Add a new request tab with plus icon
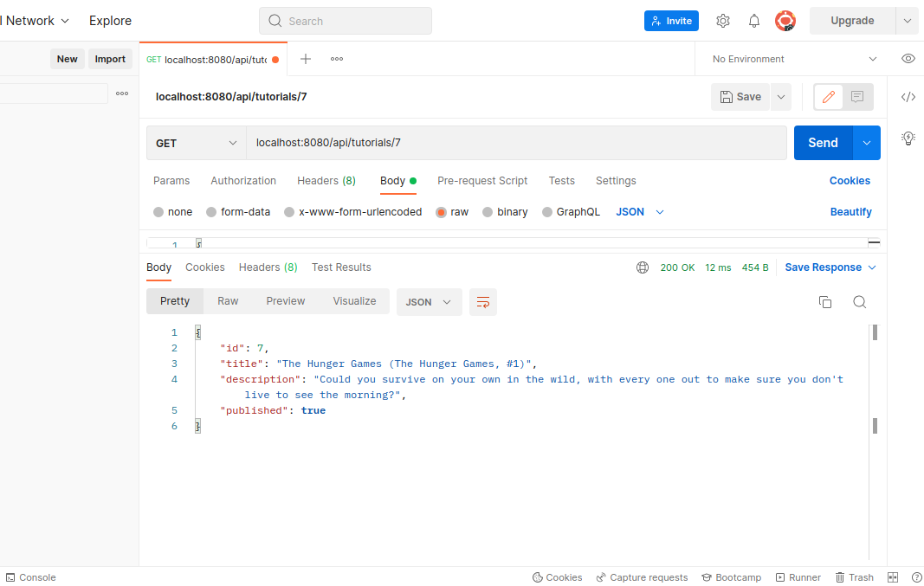Image resolution: width=924 pixels, height=586 pixels. (305, 59)
